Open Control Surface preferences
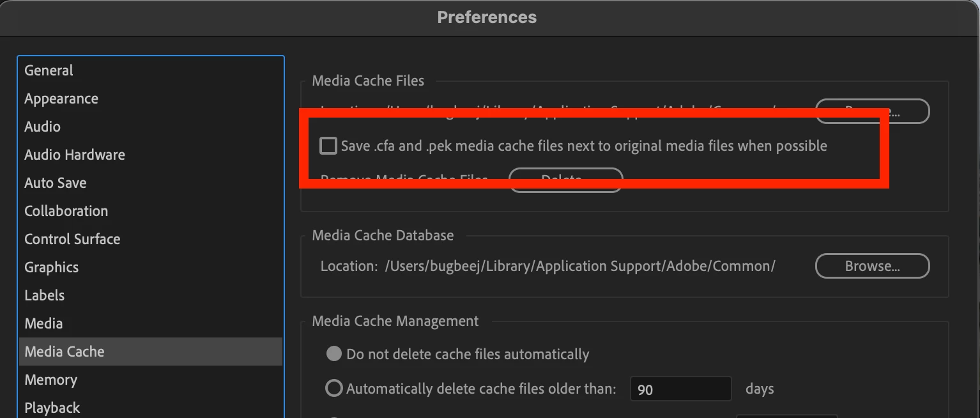The width and height of the screenshot is (980, 418). (72, 239)
